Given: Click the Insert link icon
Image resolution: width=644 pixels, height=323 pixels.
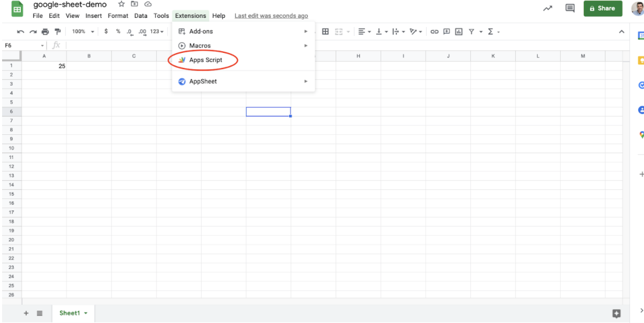Looking at the screenshot, I should click(434, 31).
